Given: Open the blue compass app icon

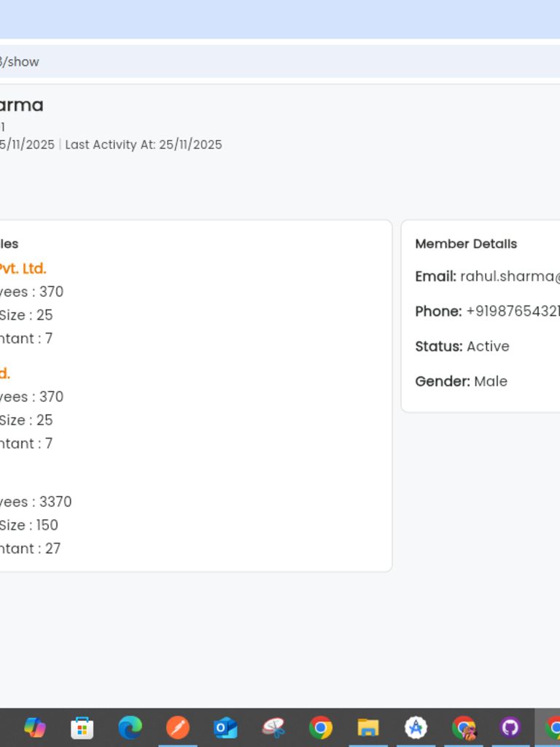Looking at the screenshot, I should [x=416, y=727].
